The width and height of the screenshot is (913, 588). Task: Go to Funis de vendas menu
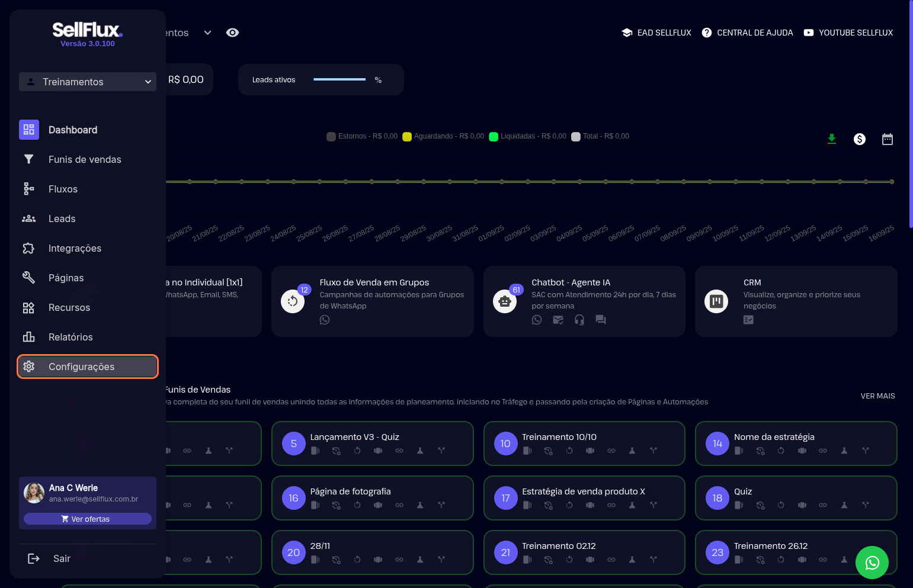pos(84,159)
